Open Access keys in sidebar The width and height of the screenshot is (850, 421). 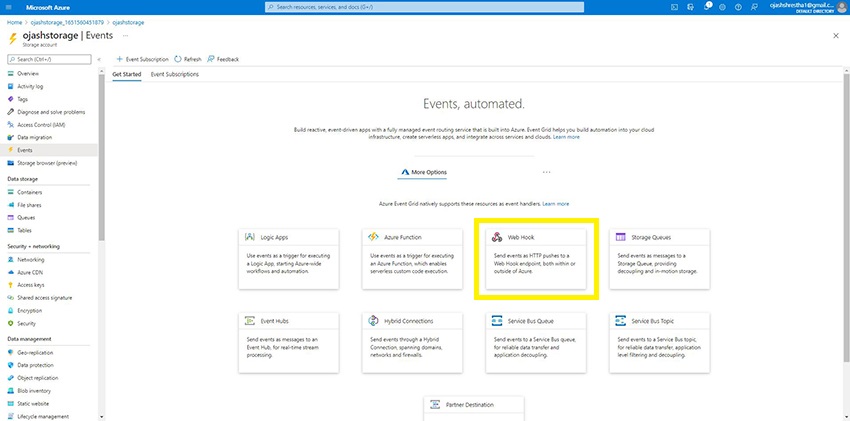point(30,285)
